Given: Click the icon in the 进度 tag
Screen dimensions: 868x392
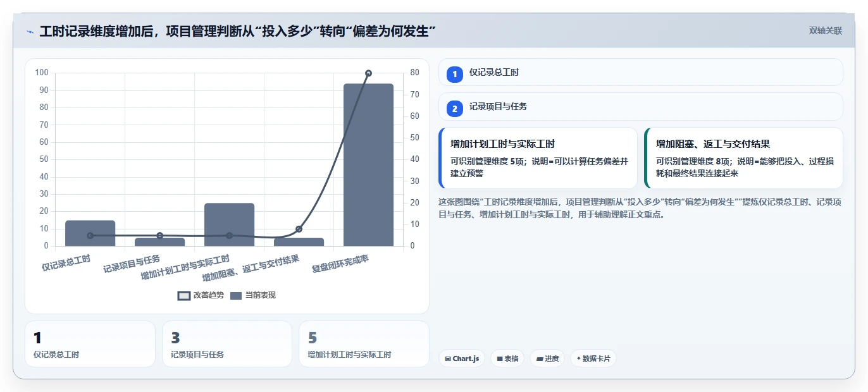Looking at the screenshot, I should (540, 358).
